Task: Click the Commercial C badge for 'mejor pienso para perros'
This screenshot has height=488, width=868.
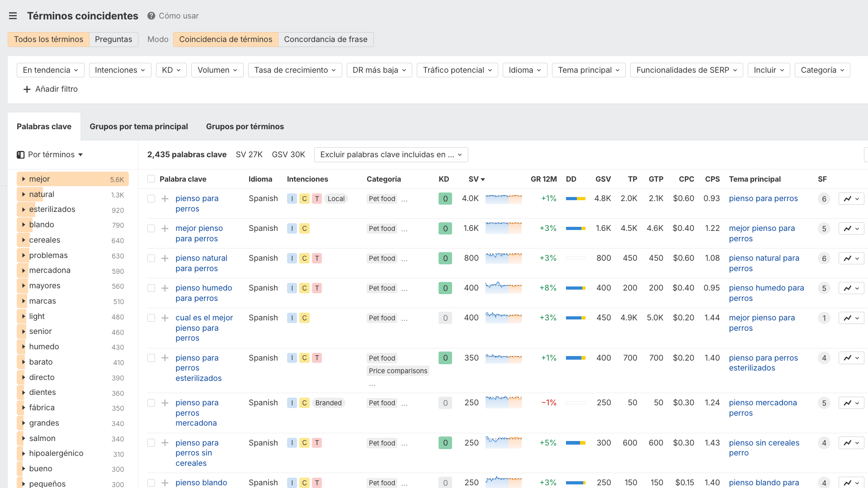Action: pos(305,229)
